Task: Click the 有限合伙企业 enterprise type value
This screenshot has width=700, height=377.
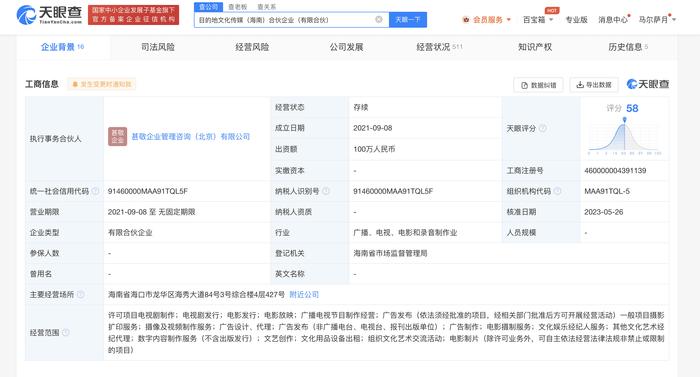Action: click(x=130, y=233)
